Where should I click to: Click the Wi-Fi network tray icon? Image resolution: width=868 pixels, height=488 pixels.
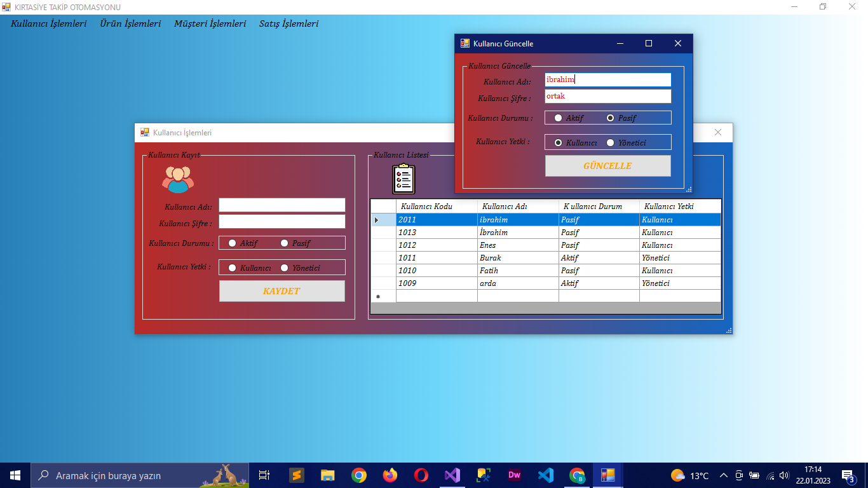pos(770,475)
